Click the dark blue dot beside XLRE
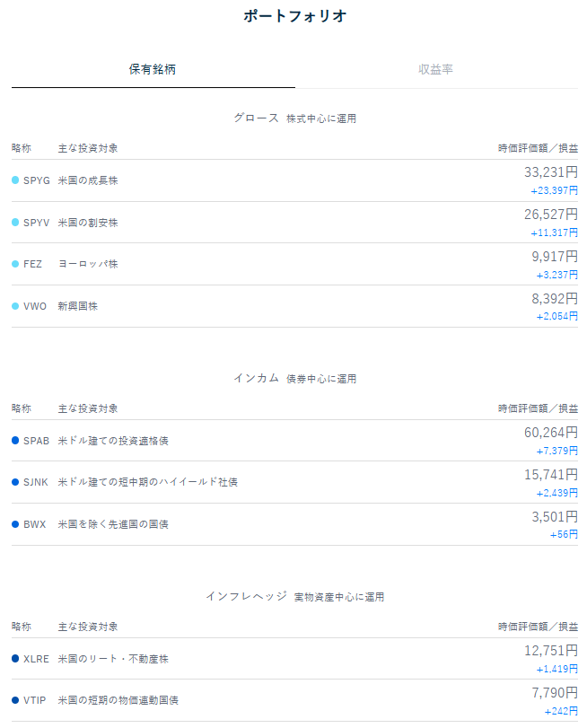Image resolution: width=587 pixels, height=728 pixels. (x=15, y=658)
